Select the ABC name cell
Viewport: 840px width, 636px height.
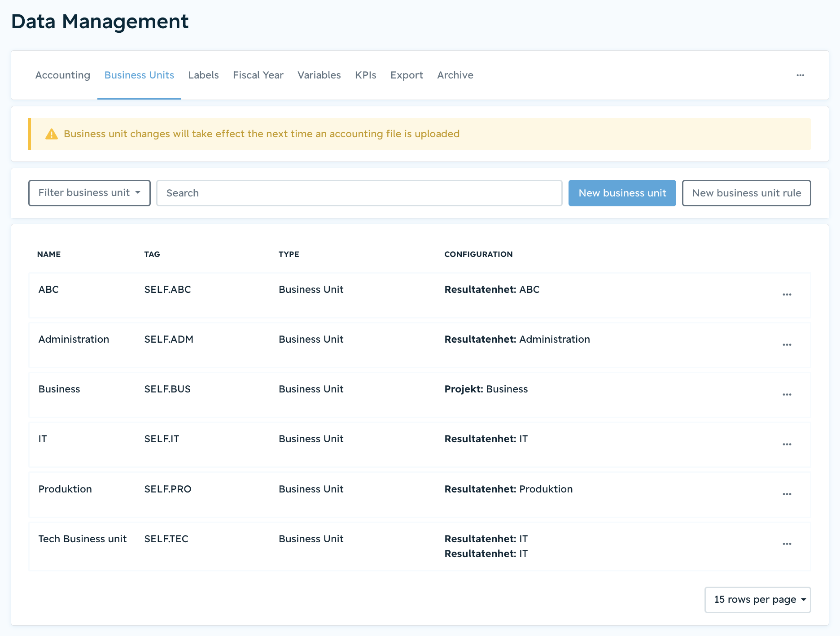pos(48,290)
